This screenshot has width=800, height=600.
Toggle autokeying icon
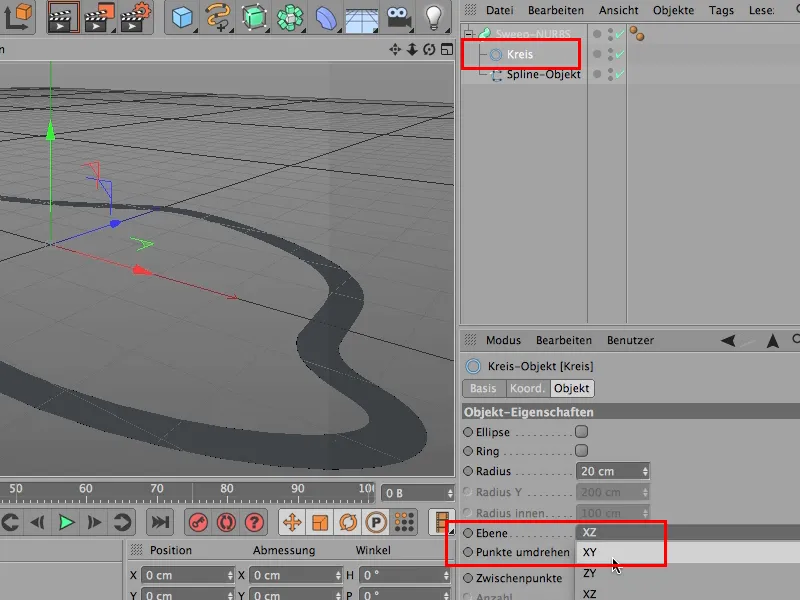point(227,522)
